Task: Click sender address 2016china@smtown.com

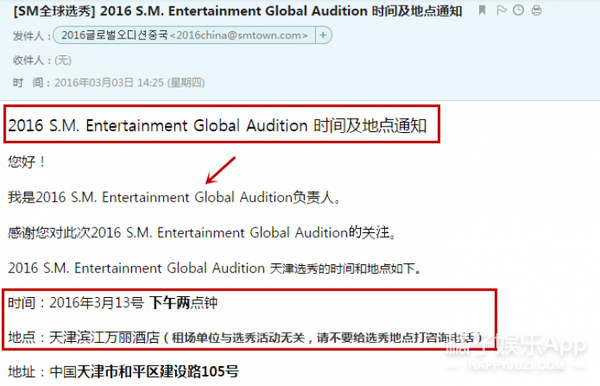Action: click(x=238, y=36)
